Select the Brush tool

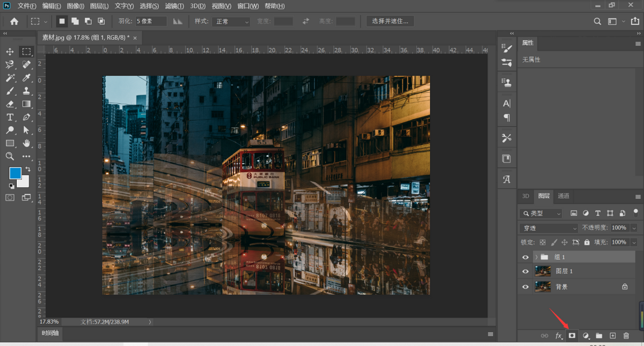click(x=10, y=91)
